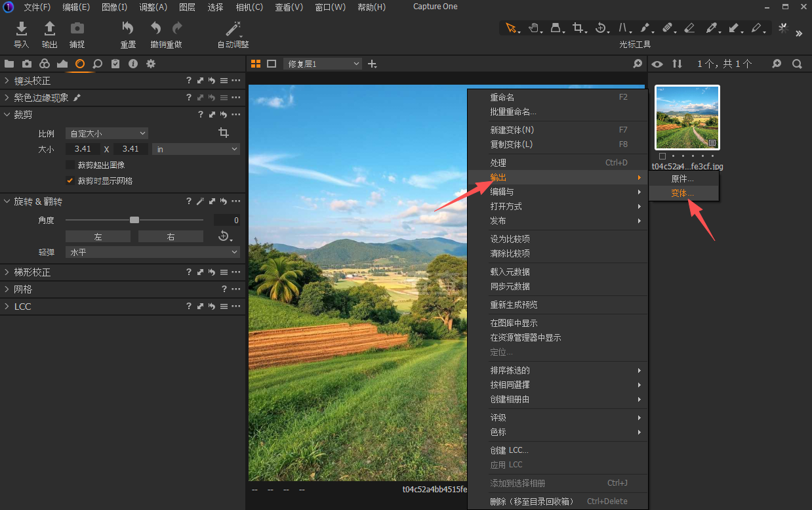
Task: Click the 角度 angle slider handle
Action: coord(134,220)
